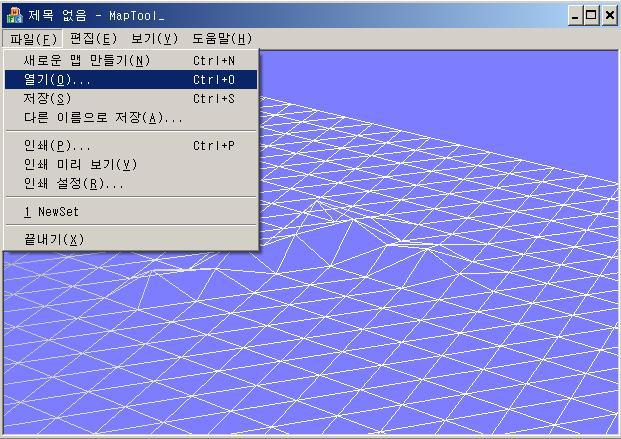Minimize the MapTool window
The height and width of the screenshot is (439, 621).
click(575, 16)
